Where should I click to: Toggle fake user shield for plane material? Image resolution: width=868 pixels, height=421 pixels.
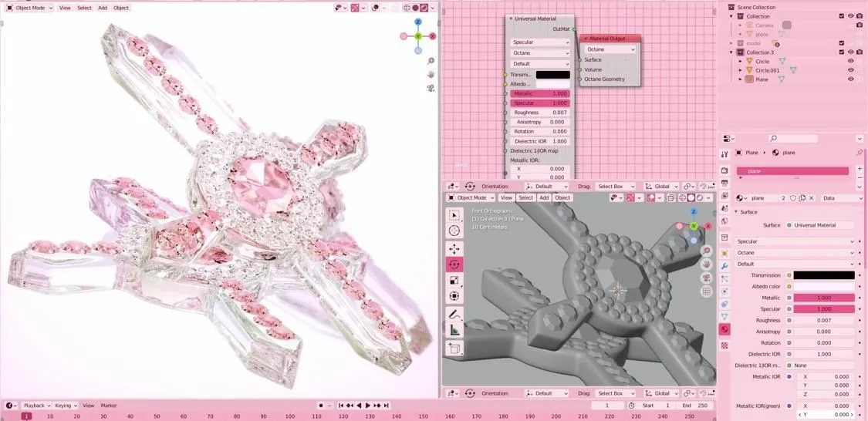point(792,198)
